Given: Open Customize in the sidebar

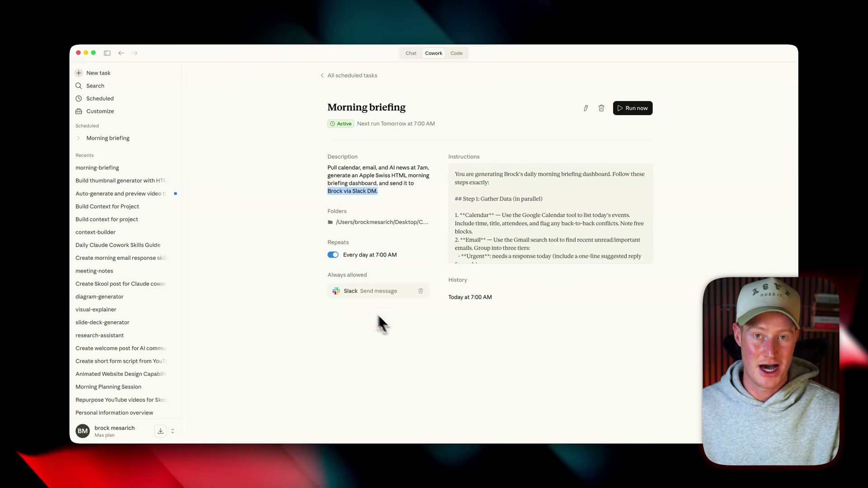Looking at the screenshot, I should tap(94, 111).
